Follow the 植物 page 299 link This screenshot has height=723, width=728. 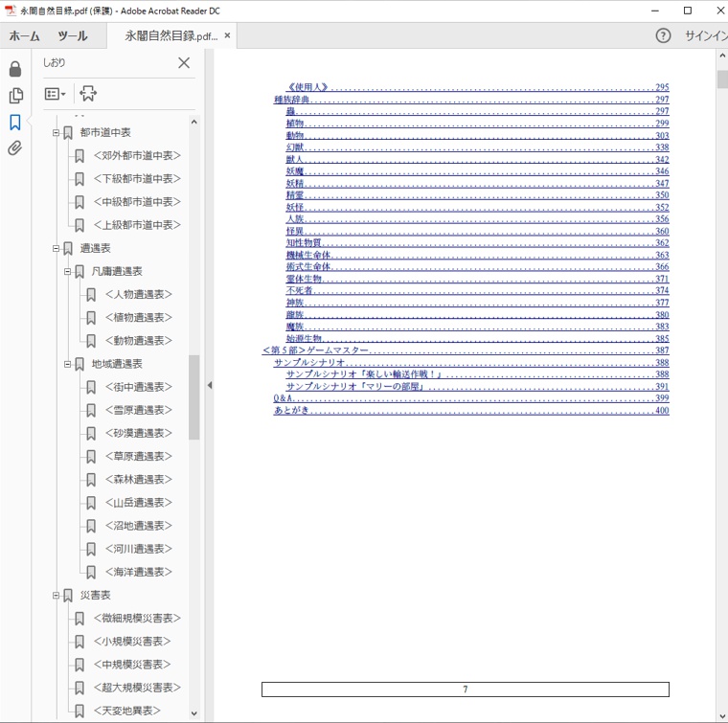[x=477, y=123]
